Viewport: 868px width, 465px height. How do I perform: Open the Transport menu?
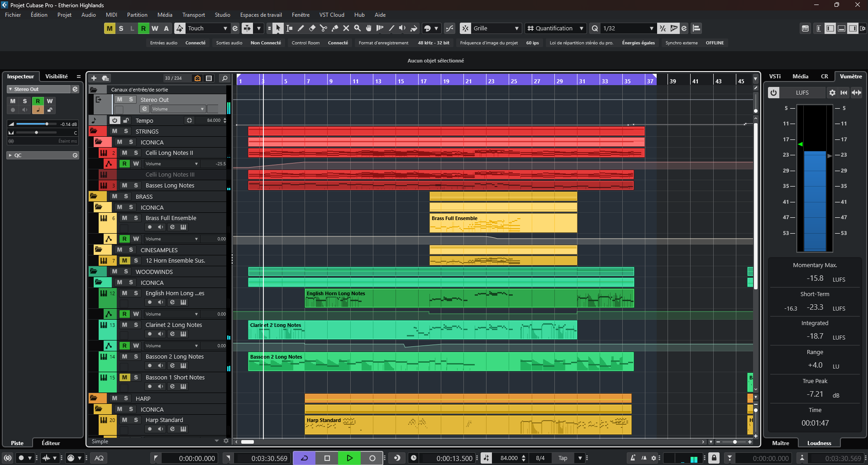(x=193, y=15)
